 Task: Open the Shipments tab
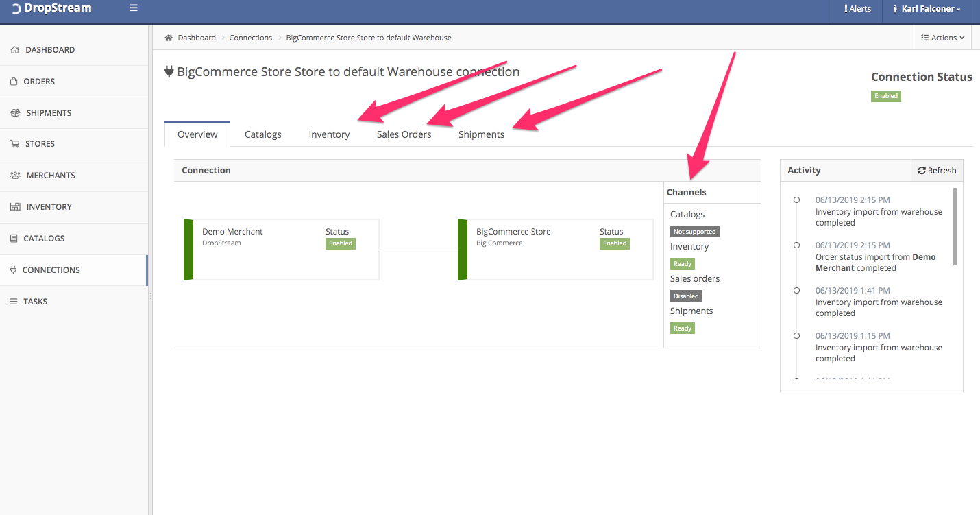481,134
